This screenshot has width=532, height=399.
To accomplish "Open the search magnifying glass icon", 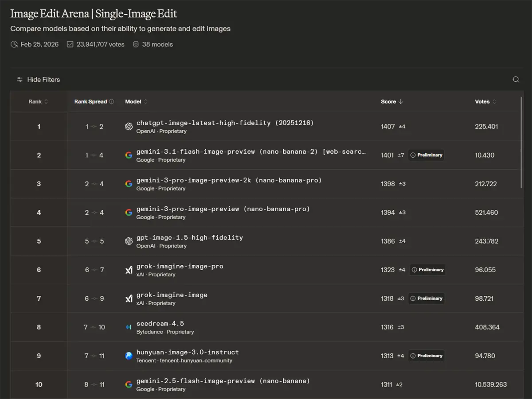I will (516, 79).
